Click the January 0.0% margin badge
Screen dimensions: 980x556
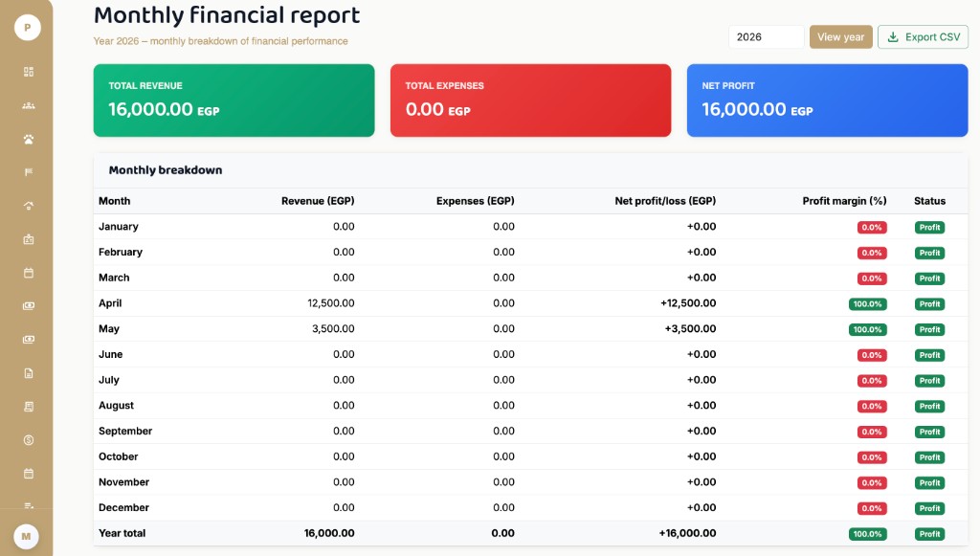pos(872,228)
